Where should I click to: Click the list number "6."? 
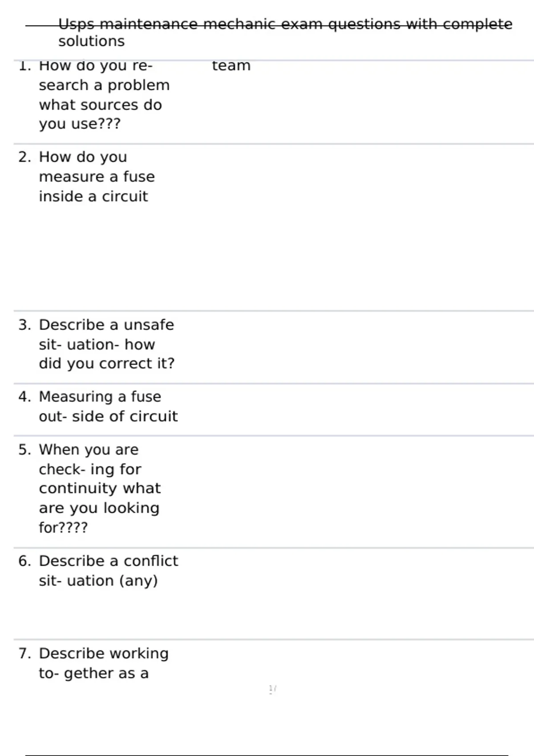click(x=24, y=561)
